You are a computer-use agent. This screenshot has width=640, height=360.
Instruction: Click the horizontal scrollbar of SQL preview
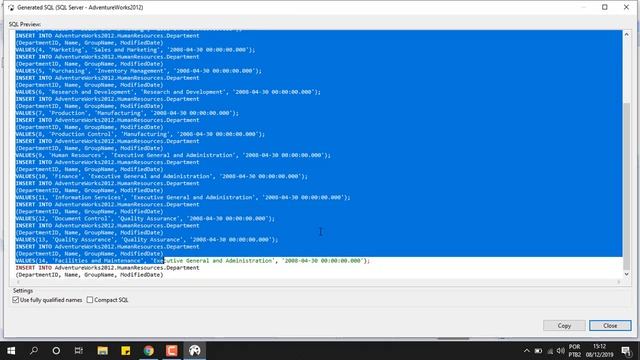click(318, 282)
